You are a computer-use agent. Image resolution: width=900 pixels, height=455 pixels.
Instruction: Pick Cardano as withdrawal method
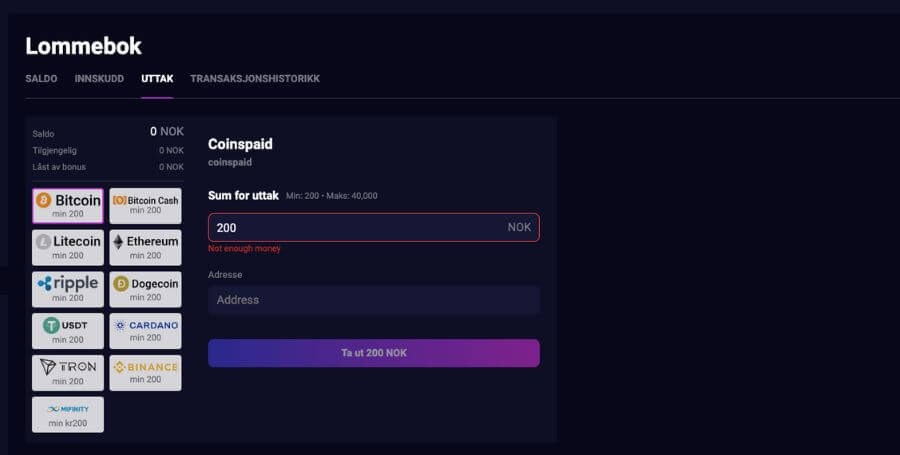[145, 331]
